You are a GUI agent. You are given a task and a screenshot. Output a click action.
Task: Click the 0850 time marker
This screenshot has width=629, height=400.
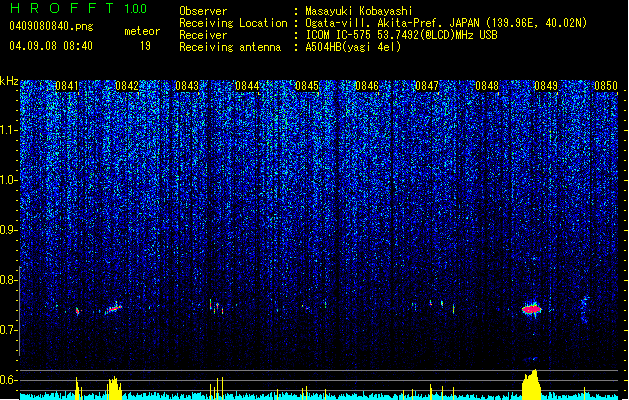(x=606, y=86)
